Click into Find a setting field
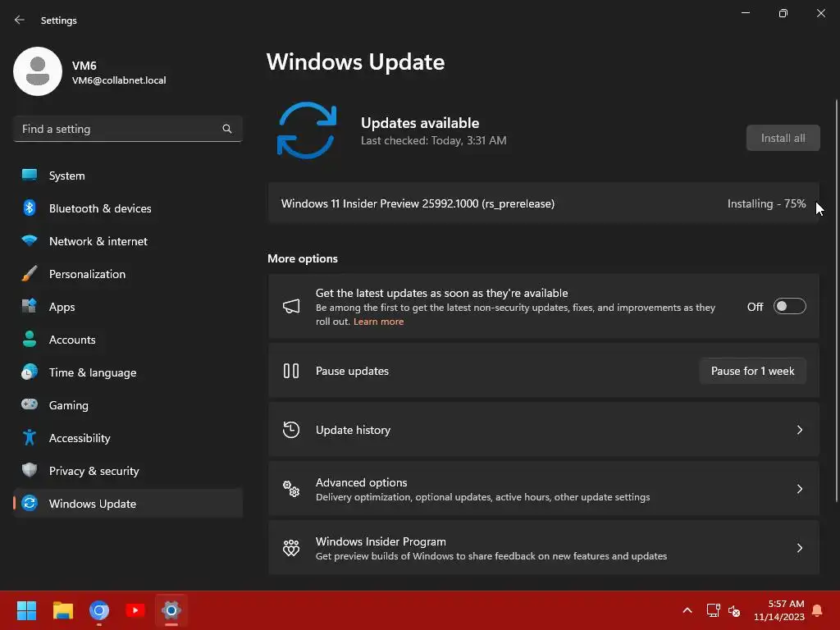The image size is (840, 630). [x=128, y=129]
